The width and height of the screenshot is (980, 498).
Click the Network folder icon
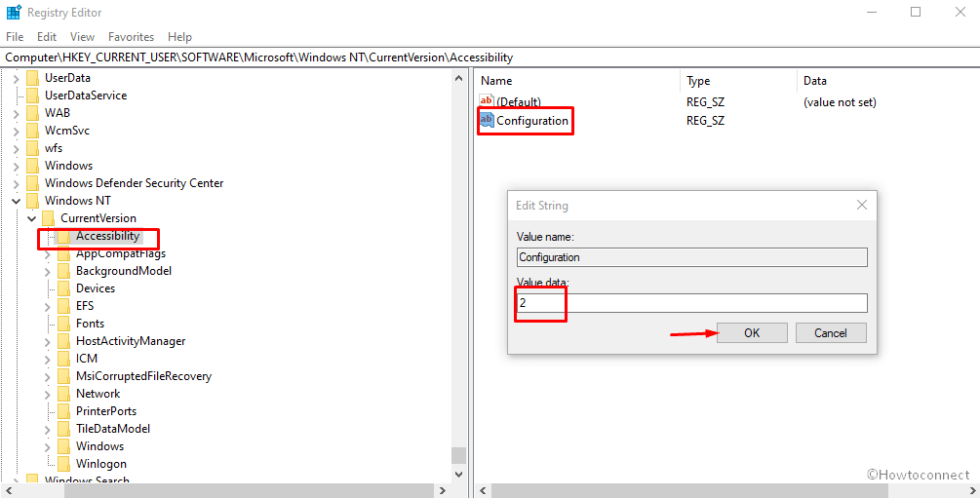63,393
